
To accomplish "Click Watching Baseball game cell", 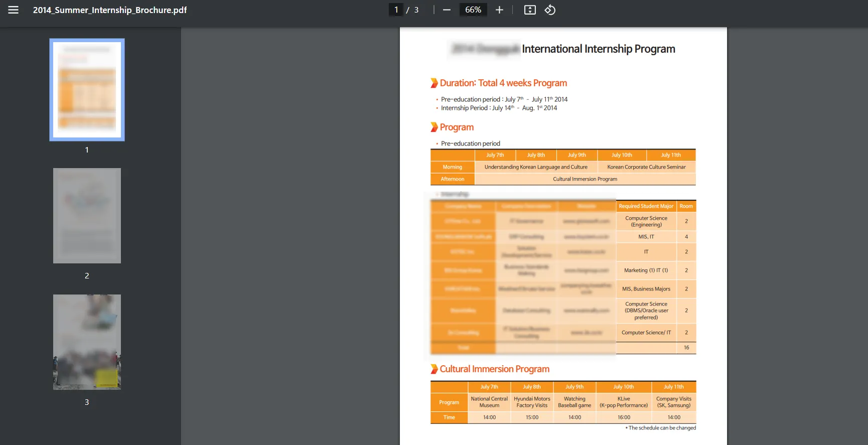I will coord(574,402).
